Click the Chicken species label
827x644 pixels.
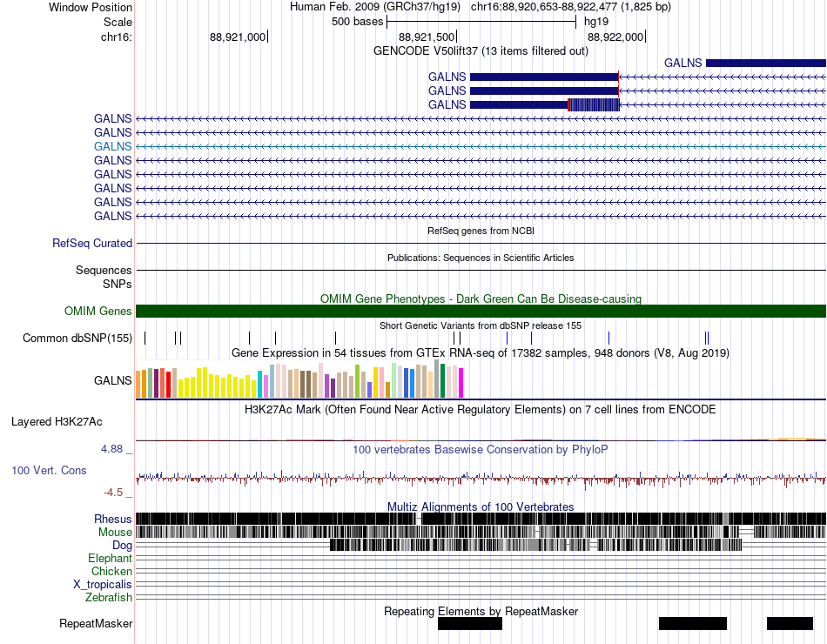(111, 571)
